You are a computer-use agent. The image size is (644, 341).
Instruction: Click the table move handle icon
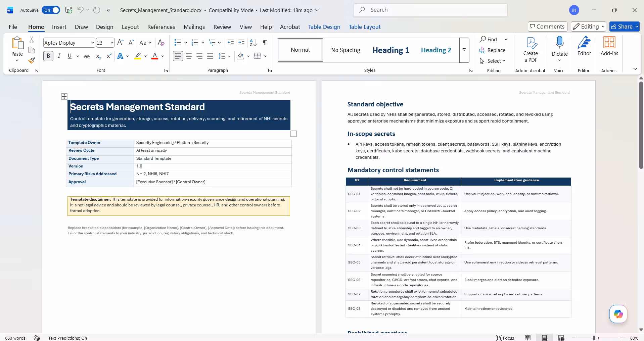click(x=64, y=97)
